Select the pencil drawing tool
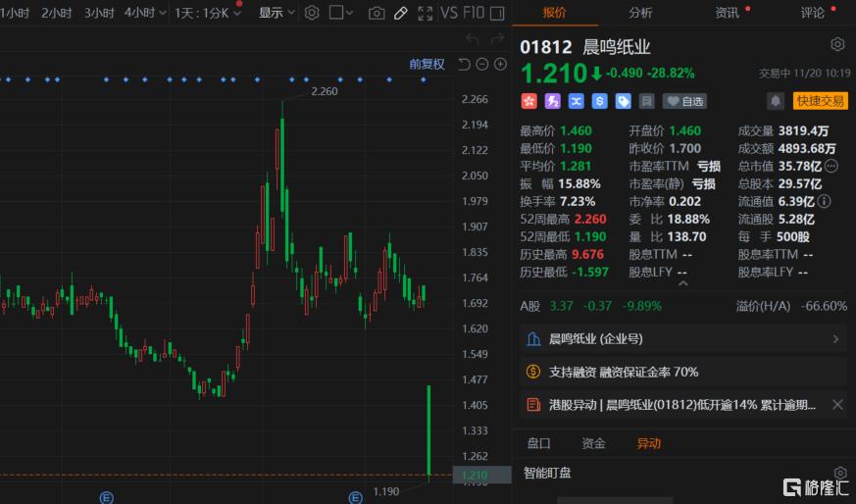Image resolution: width=856 pixels, height=504 pixels. point(401,13)
